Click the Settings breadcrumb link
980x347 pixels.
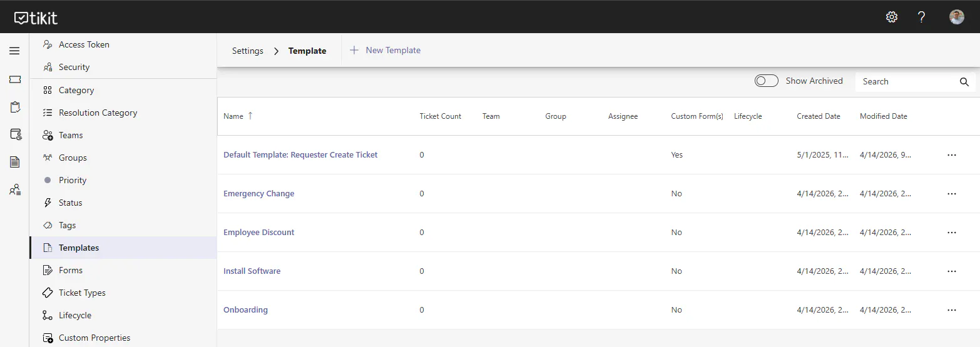(x=247, y=51)
